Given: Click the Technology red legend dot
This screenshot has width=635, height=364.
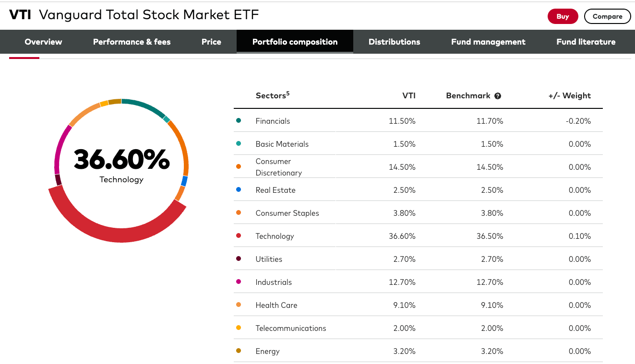Looking at the screenshot, I should tap(239, 236).
